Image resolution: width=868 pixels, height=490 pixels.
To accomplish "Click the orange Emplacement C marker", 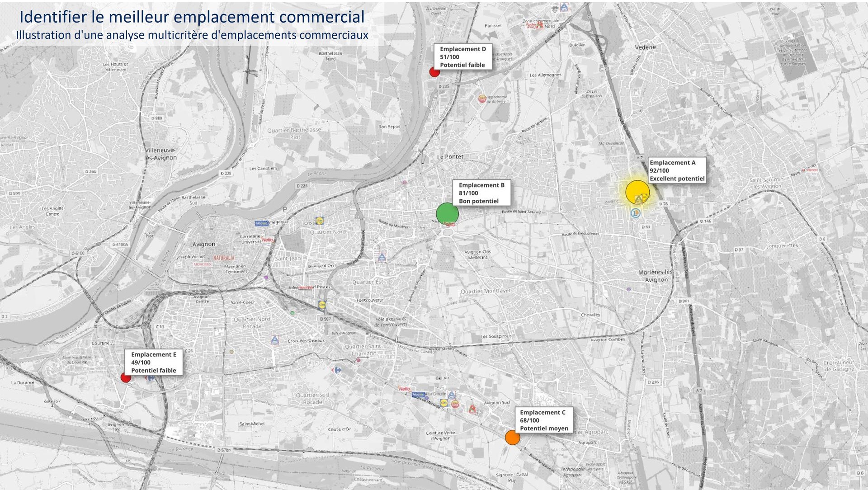I will click(x=512, y=438).
